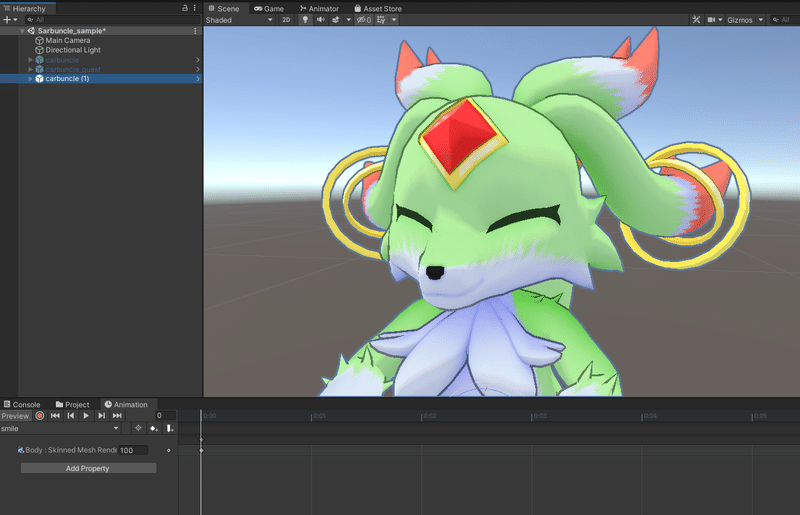
Task: Toggle Animation record mode button
Action: (40, 416)
